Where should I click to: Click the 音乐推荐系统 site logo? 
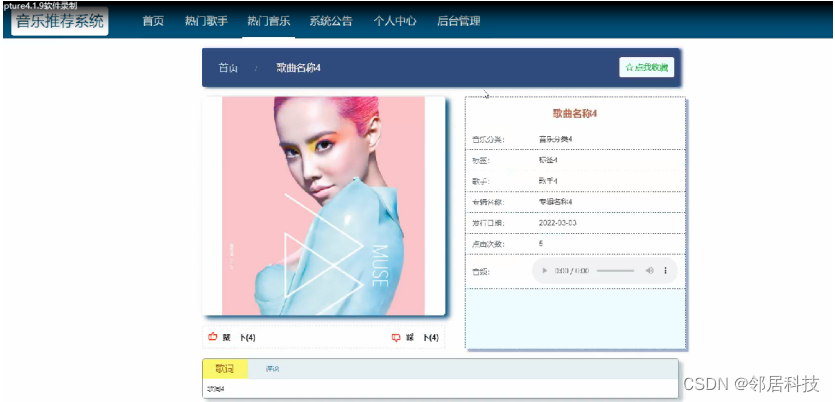(60, 21)
